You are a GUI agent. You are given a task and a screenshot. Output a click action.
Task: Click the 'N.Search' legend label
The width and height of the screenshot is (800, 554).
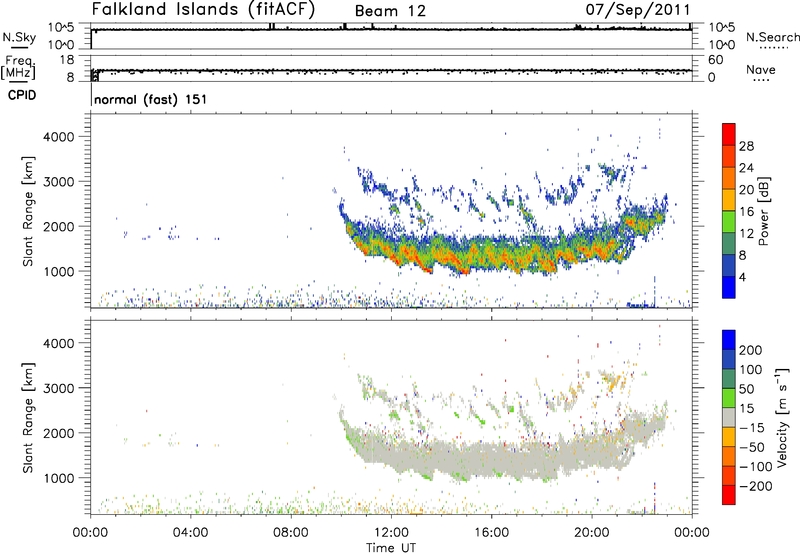coord(772,37)
